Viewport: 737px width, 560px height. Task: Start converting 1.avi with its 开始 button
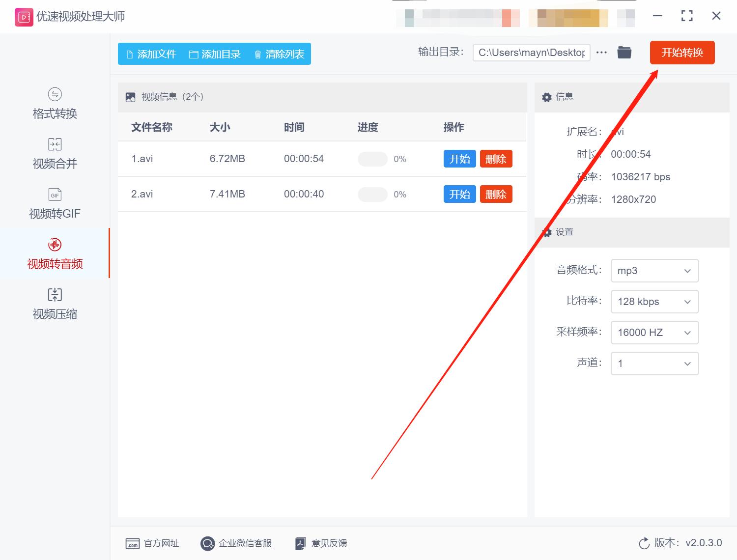click(459, 159)
